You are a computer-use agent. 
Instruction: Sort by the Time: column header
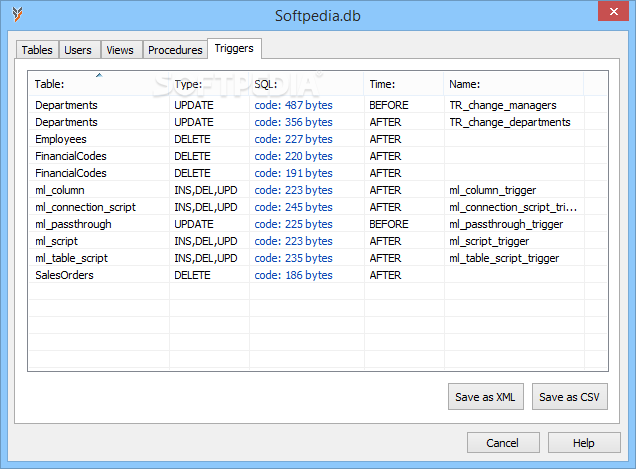404,84
